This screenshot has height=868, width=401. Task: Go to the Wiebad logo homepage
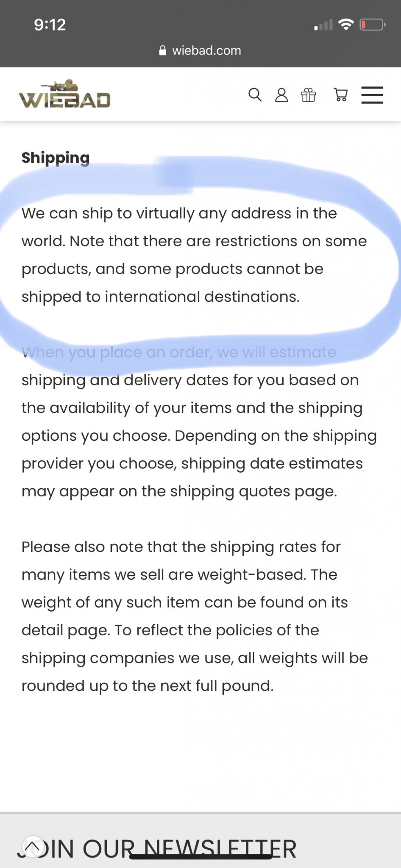pyautogui.click(x=65, y=94)
